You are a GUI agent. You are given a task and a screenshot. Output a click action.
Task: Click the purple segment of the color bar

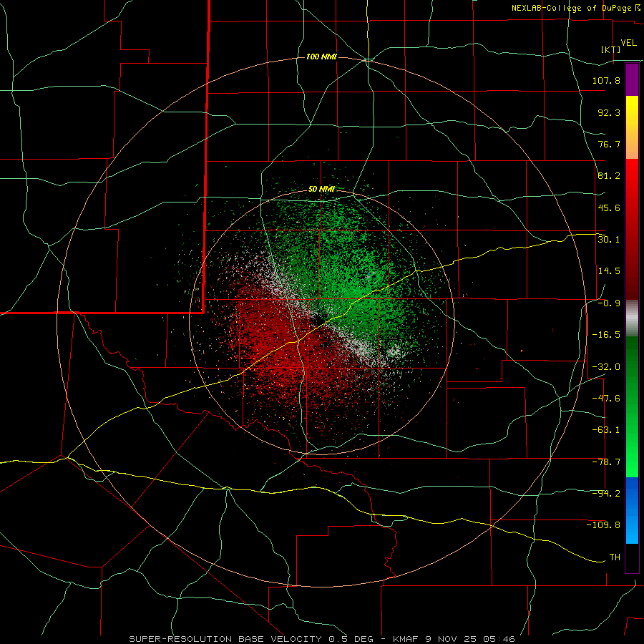(632, 79)
